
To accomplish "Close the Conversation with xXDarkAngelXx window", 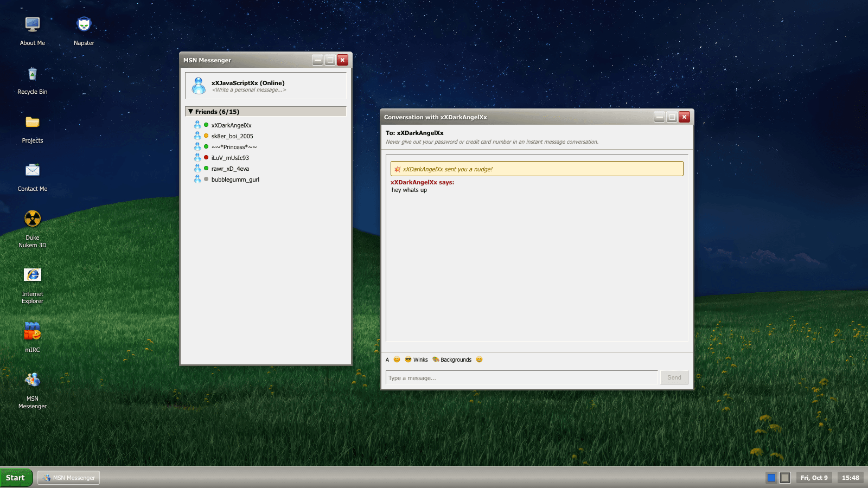I will click(x=684, y=117).
